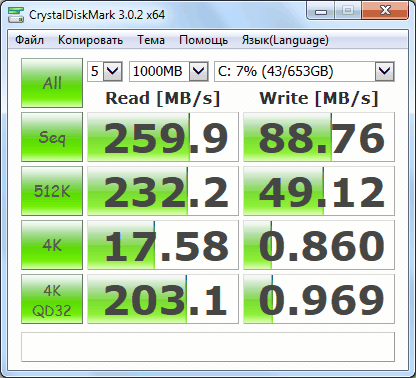Start the Seq sequential test

tap(52, 137)
